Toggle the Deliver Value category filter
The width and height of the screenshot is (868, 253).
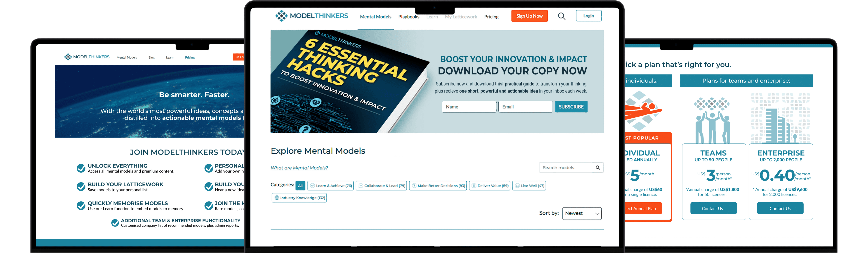[490, 186]
